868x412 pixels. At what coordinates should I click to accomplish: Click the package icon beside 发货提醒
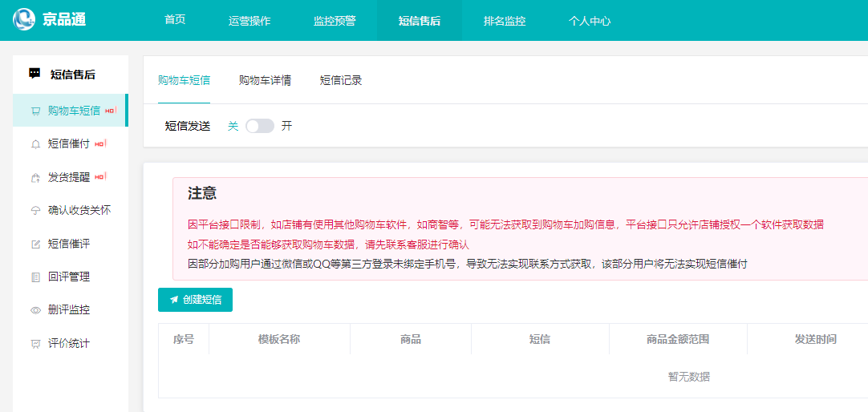(35, 177)
